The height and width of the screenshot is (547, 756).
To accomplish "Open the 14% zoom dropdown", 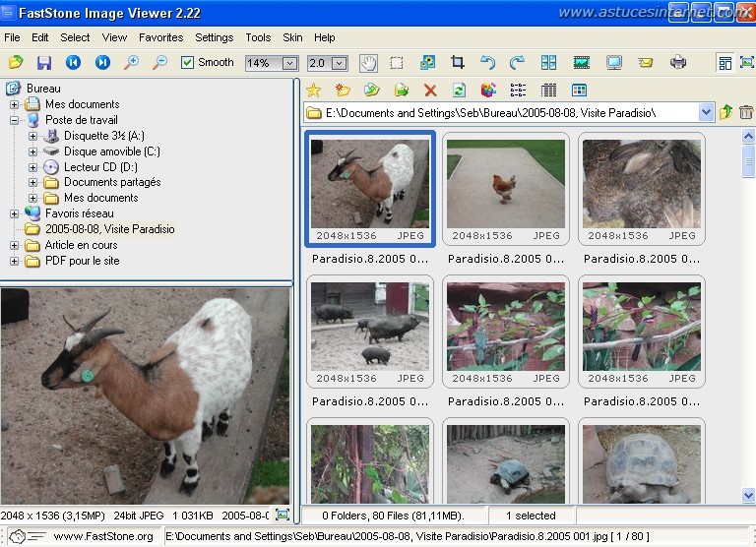I will [x=289, y=63].
